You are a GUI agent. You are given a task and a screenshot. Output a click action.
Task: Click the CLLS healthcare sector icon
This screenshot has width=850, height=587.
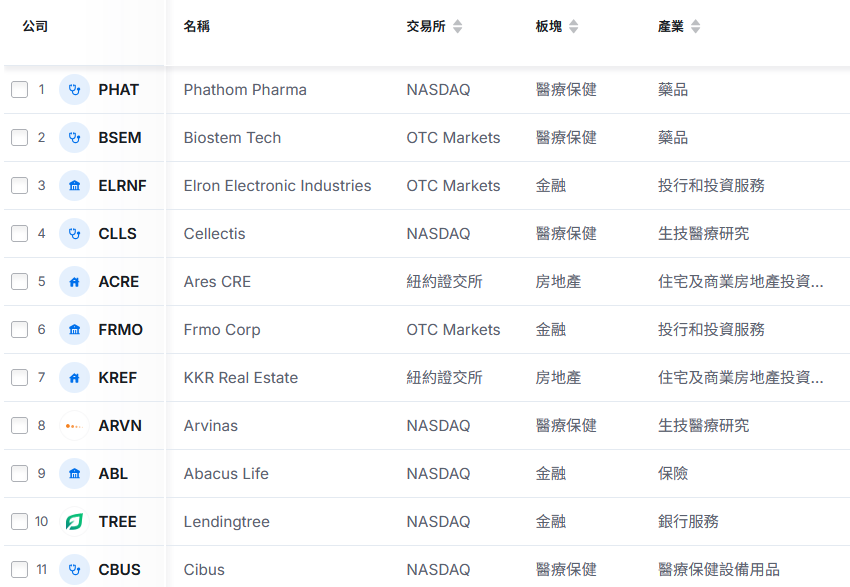pyautogui.click(x=74, y=234)
